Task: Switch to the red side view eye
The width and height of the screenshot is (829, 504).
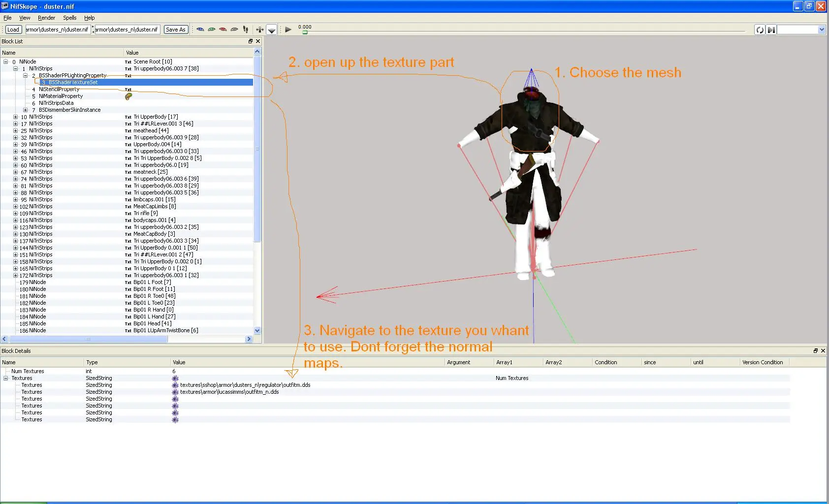Action: [x=223, y=30]
